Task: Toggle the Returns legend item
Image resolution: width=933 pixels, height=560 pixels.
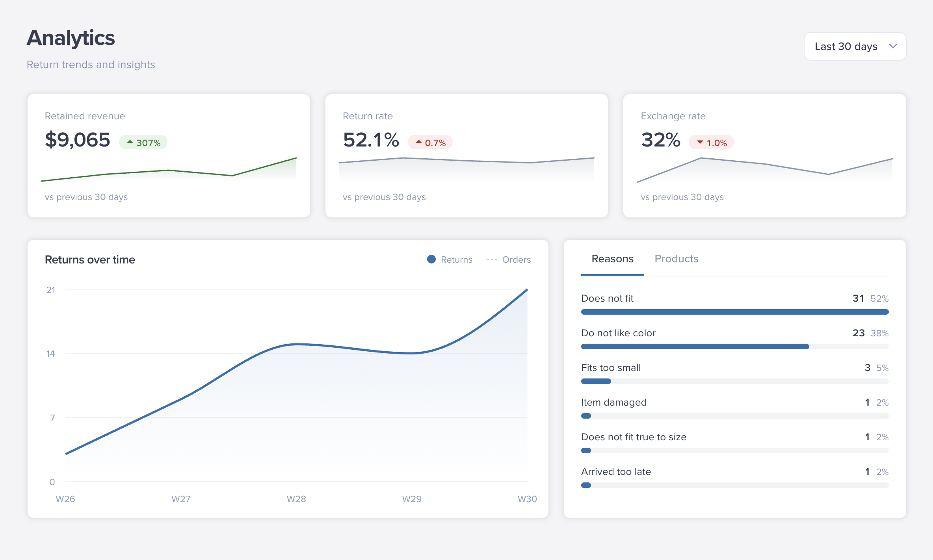Action: [450, 260]
